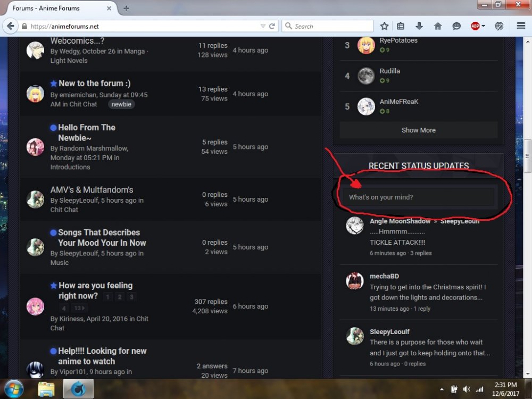
Task: Click the lock icon in address bar
Action: (24, 26)
